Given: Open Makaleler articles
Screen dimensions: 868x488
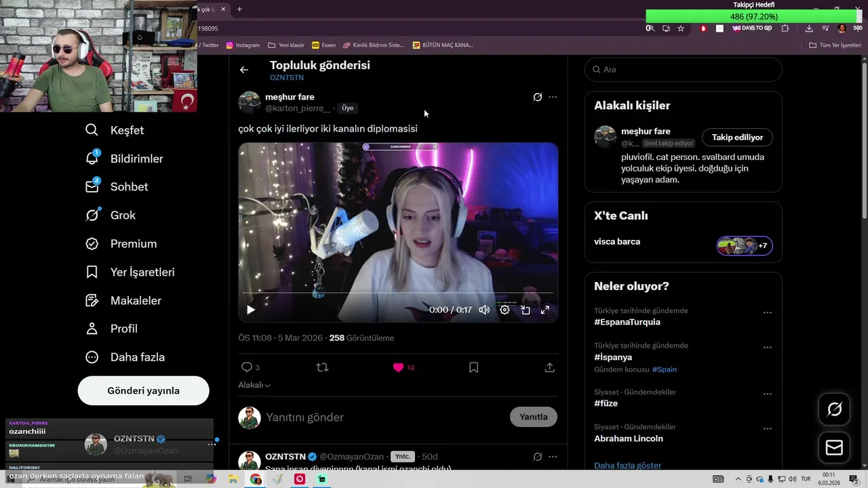Looking at the screenshot, I should (x=123, y=301).
